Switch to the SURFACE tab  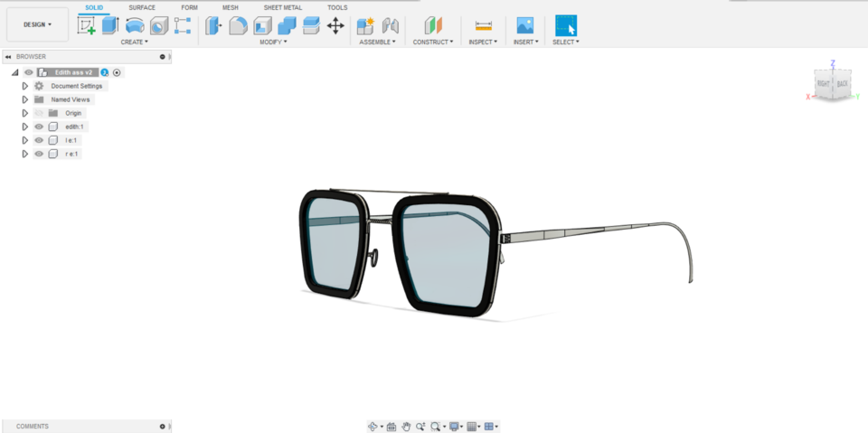point(142,7)
